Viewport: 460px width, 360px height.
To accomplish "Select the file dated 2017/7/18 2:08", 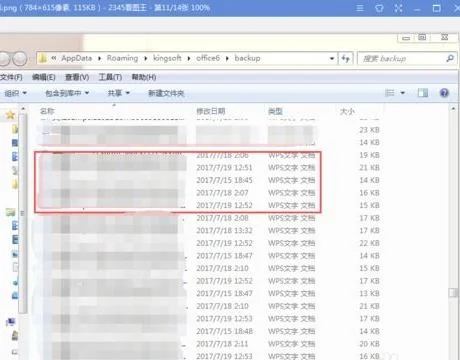I will pos(210,218).
